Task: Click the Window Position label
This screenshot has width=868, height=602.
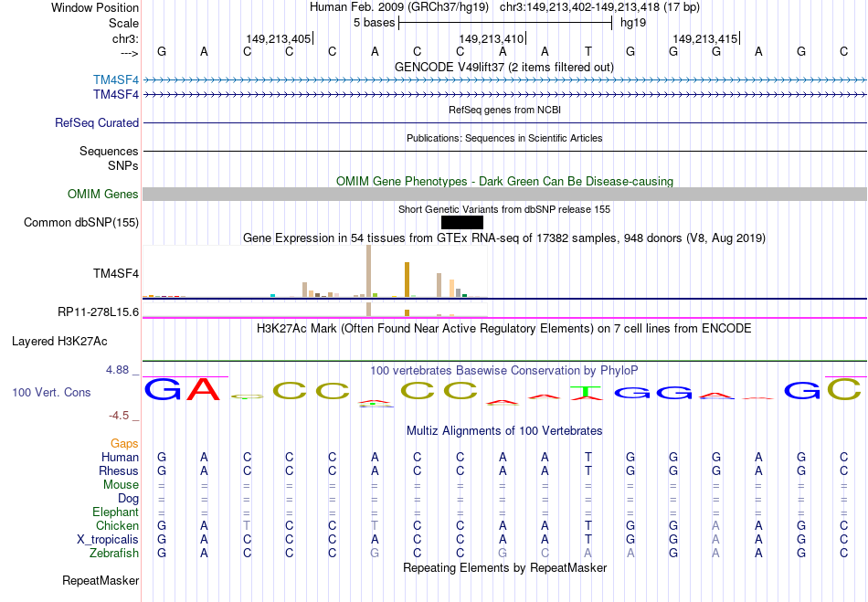Action: pos(95,7)
